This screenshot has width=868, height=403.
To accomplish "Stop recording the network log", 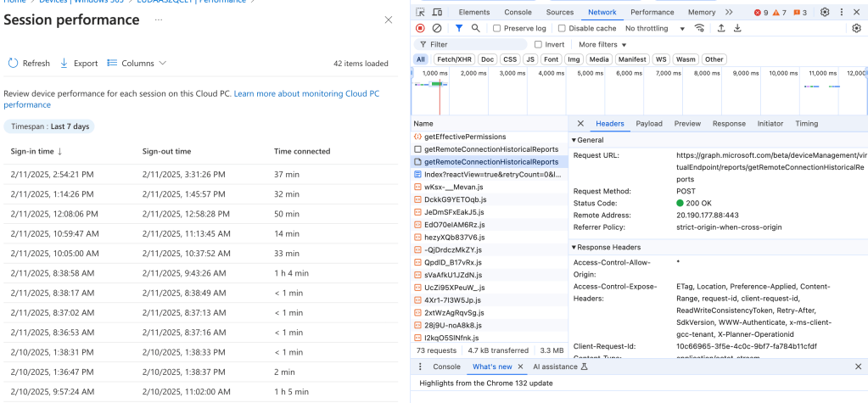I will [420, 28].
